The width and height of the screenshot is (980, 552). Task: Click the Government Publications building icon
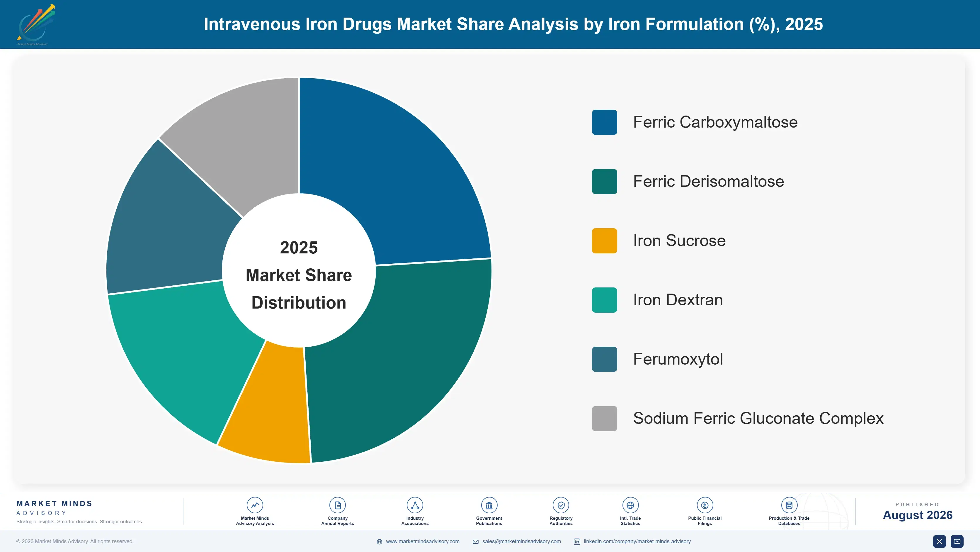(x=489, y=505)
